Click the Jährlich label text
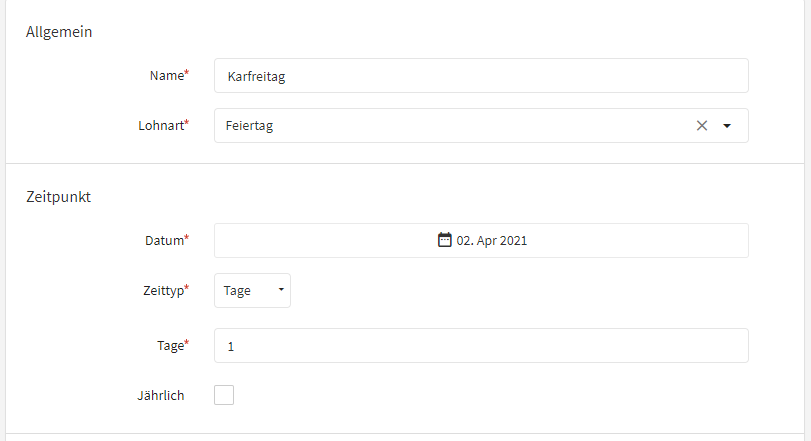 [x=161, y=396]
